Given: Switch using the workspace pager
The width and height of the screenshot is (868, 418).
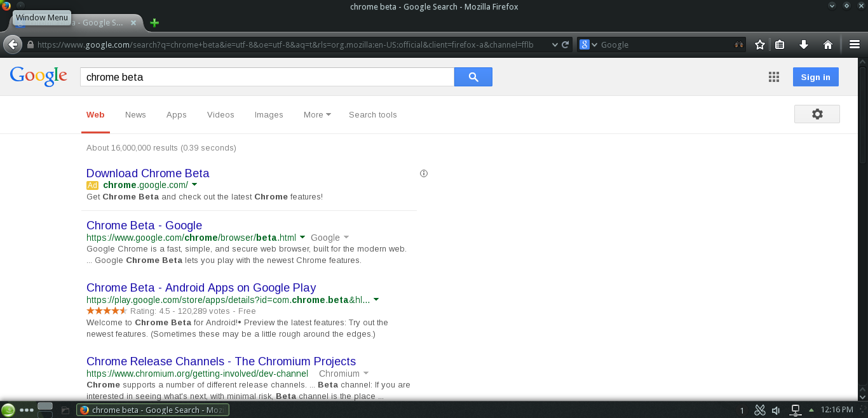Looking at the screenshot, I should [x=45, y=410].
